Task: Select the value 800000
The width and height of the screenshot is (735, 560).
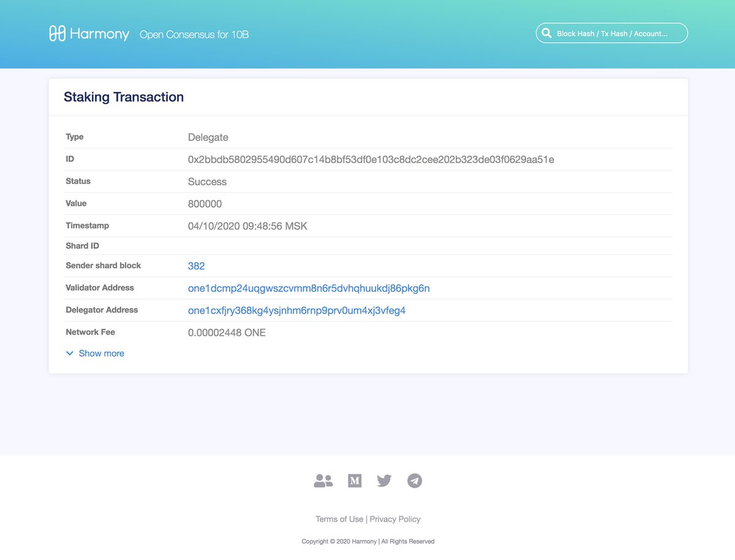Action: [x=205, y=204]
